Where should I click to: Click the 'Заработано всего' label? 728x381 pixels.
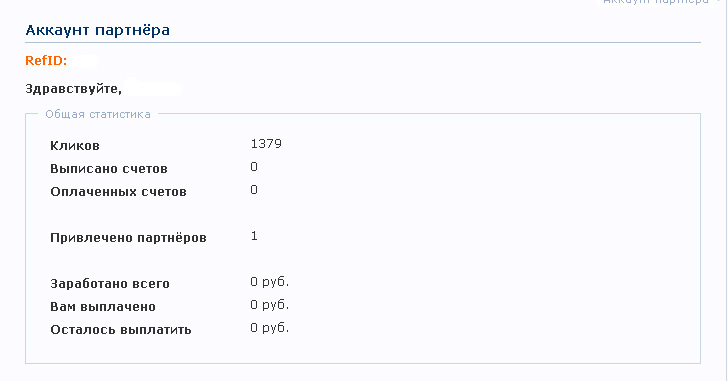tap(110, 284)
